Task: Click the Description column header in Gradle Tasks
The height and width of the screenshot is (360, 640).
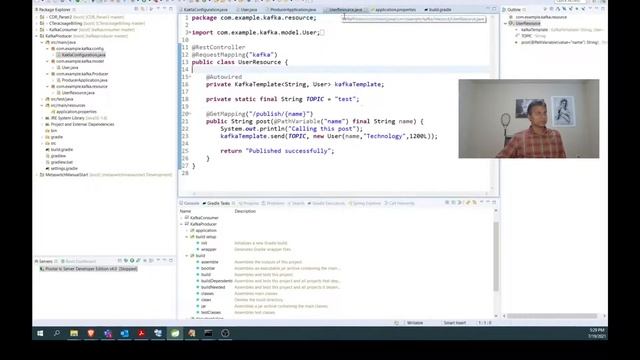Action: [245, 211]
